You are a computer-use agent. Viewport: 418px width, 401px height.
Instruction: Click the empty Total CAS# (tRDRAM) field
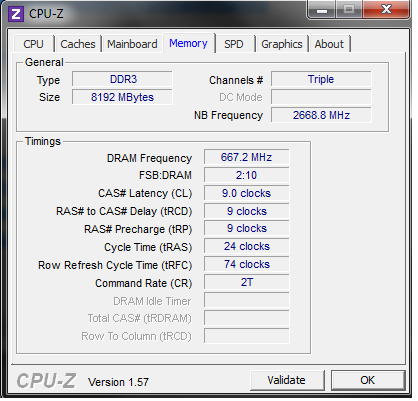247,318
